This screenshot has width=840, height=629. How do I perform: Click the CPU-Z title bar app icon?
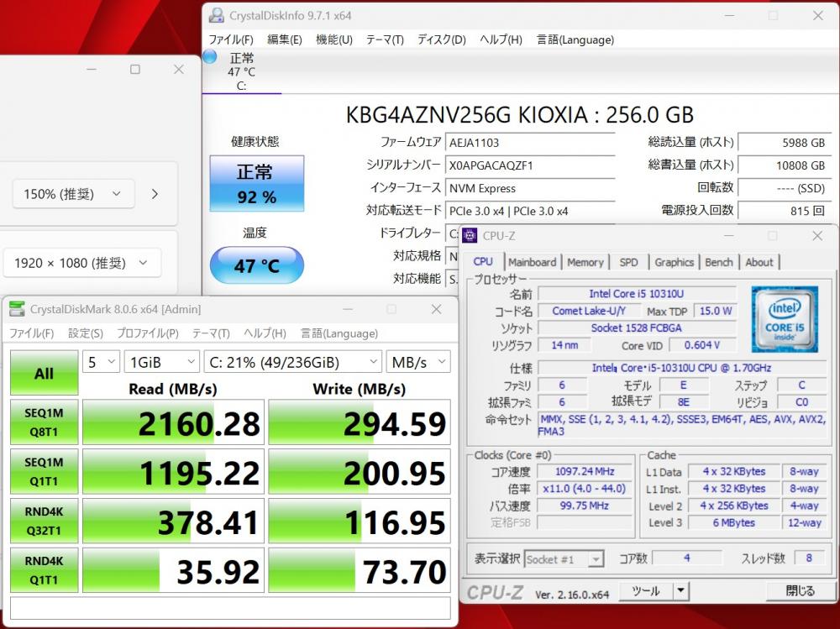coord(470,235)
